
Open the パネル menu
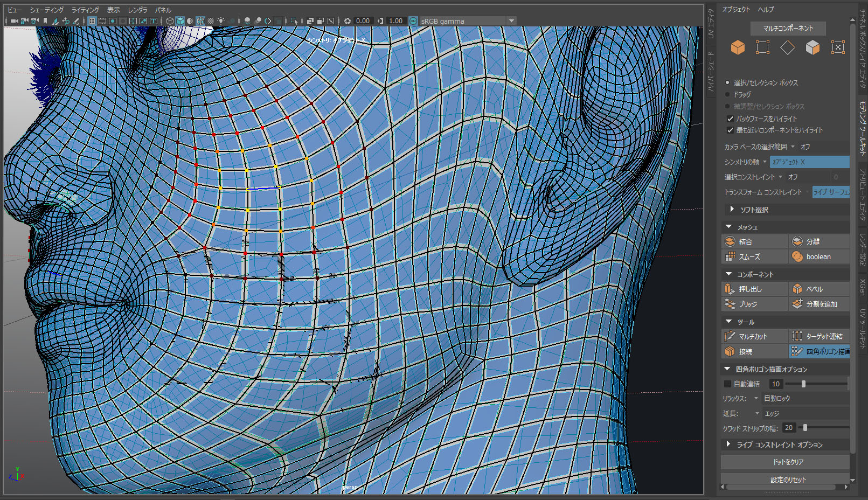[163, 10]
